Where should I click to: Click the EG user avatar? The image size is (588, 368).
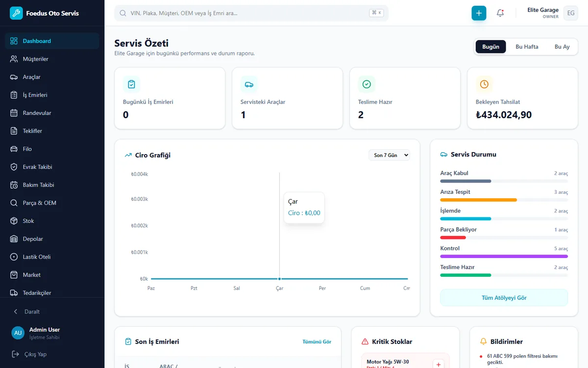click(571, 13)
